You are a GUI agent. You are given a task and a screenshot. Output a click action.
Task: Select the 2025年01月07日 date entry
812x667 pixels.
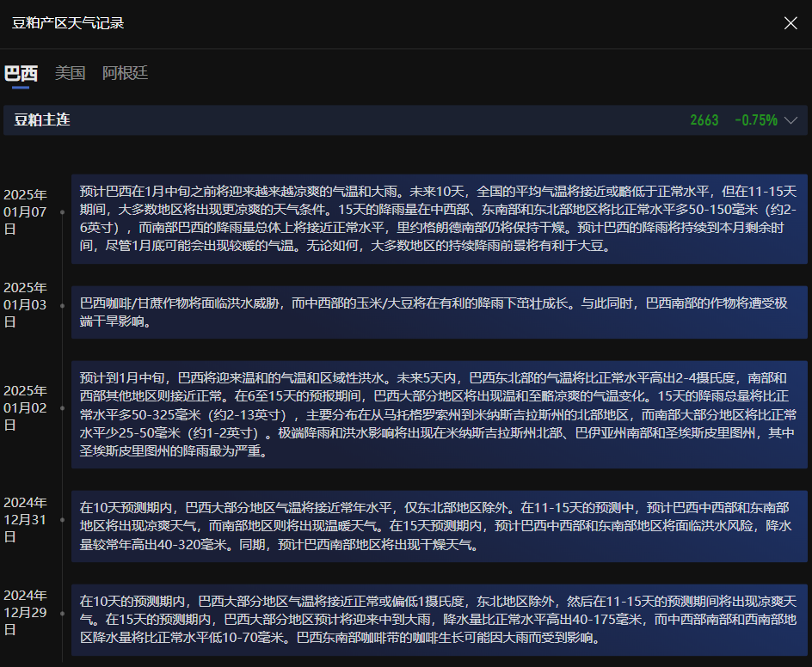click(26, 211)
